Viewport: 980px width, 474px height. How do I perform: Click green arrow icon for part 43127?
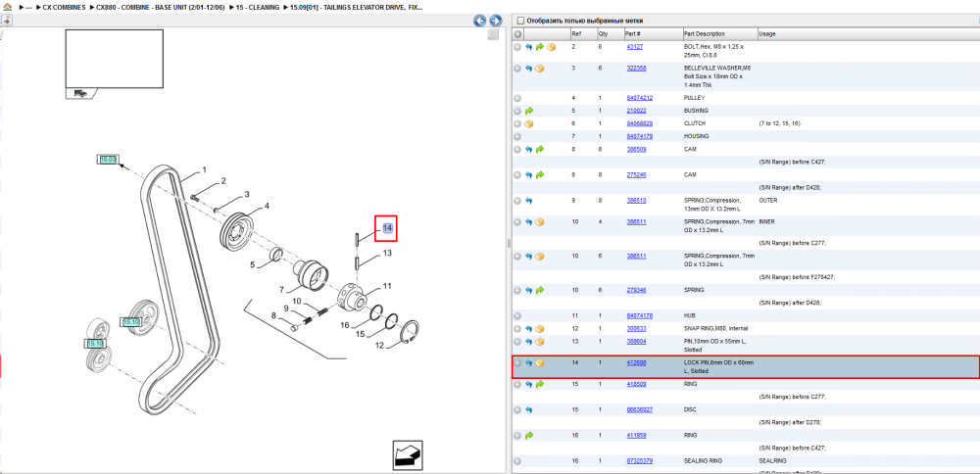(x=540, y=47)
